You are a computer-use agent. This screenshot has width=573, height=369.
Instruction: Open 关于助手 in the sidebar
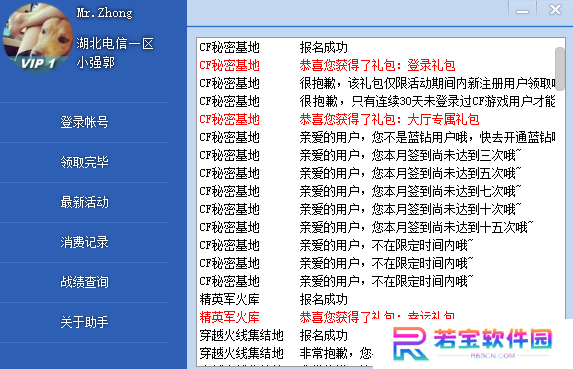84,322
